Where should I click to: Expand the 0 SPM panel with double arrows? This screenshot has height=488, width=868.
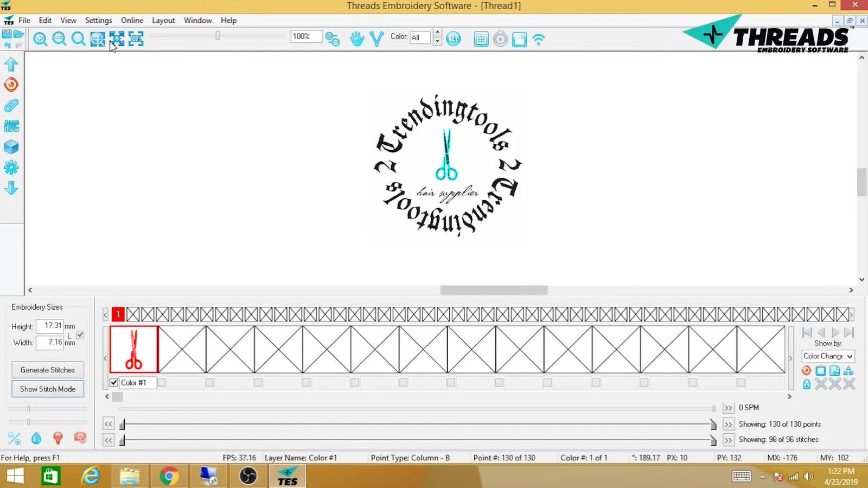[x=729, y=407]
